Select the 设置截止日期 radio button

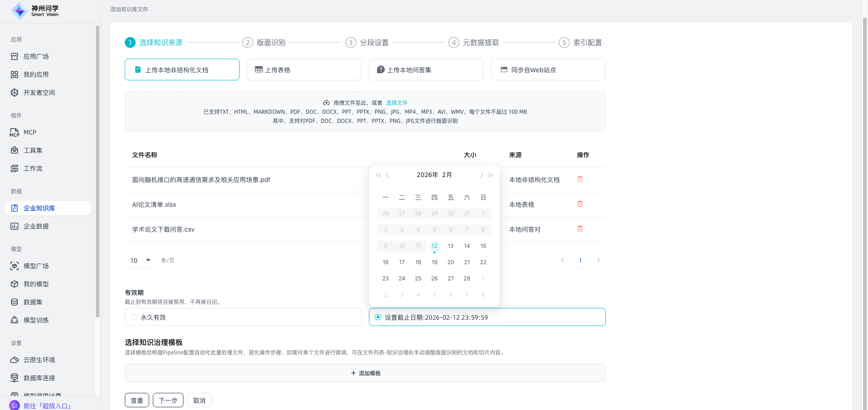point(378,317)
